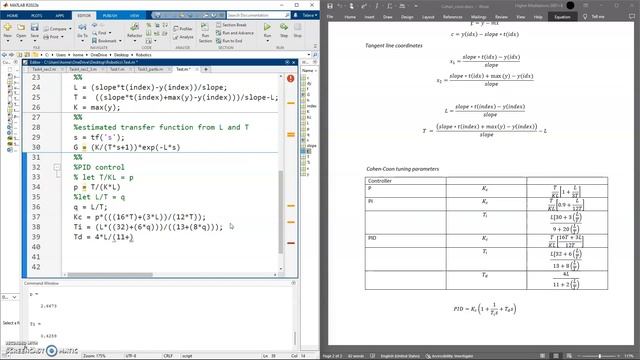Click the Save icon in Word title bar
The image size is (640, 360).
(330, 6)
